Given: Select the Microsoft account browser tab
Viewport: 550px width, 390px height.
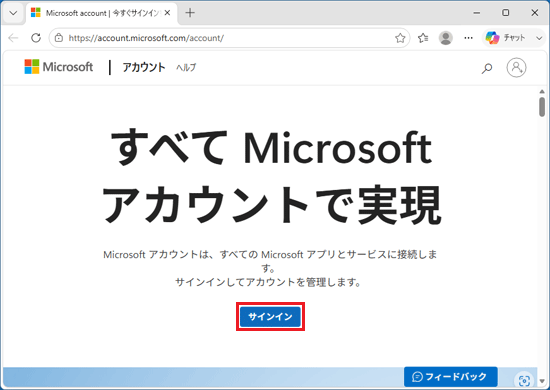Looking at the screenshot, I should [x=102, y=13].
